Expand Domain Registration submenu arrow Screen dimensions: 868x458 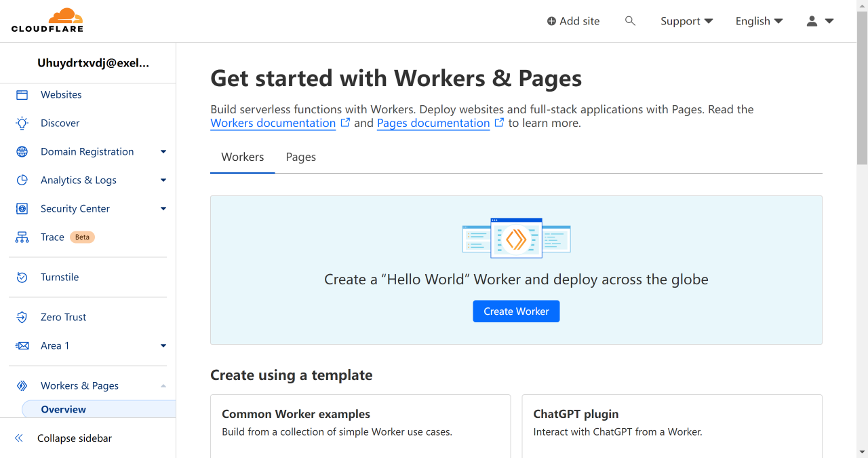(x=163, y=152)
